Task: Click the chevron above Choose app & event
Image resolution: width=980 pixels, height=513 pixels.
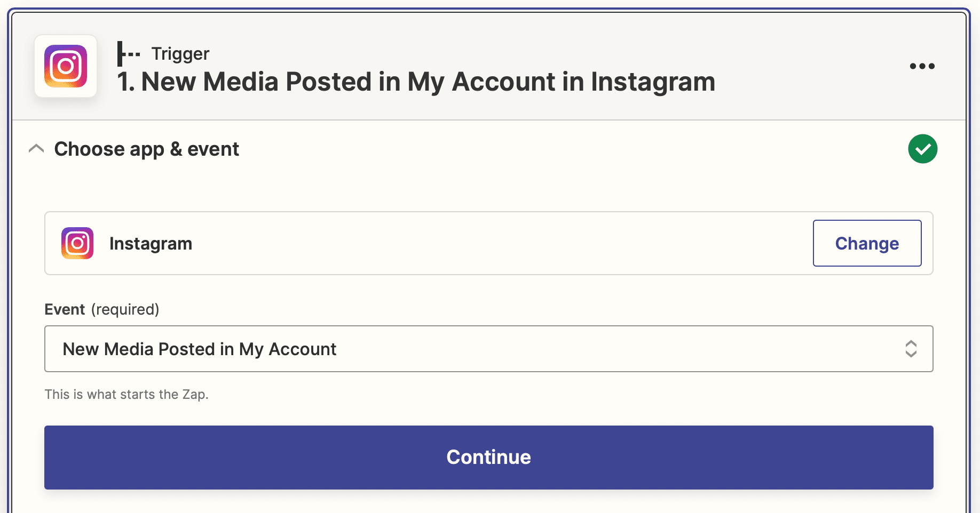Action: point(36,148)
